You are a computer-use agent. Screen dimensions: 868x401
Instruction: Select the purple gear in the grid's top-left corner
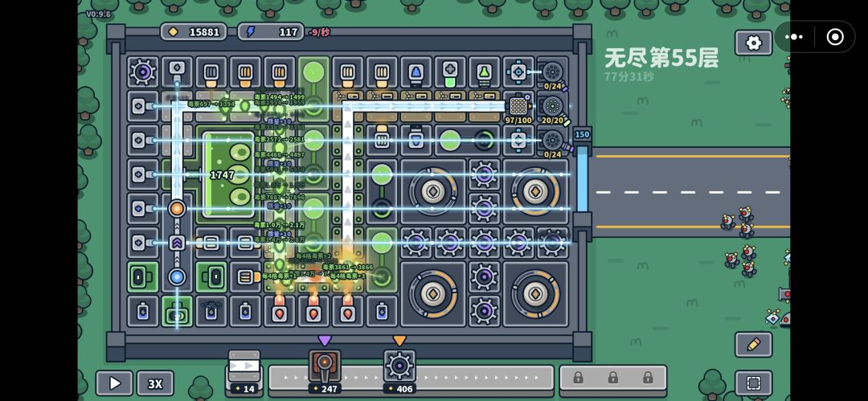143,72
